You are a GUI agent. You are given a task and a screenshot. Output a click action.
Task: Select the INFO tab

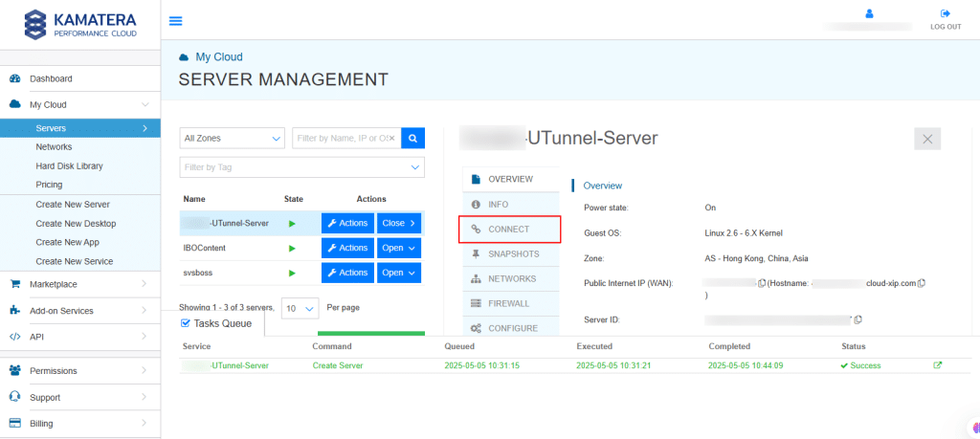[511, 205]
